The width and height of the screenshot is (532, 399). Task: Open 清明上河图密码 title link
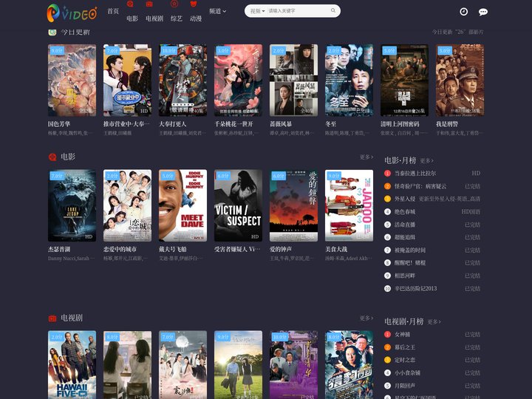click(400, 124)
